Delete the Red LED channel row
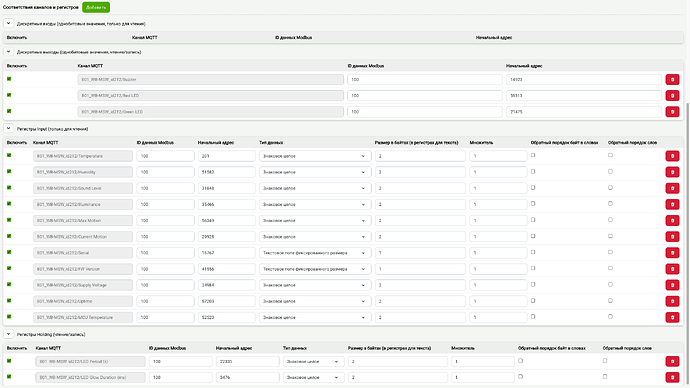The image size is (690, 388). pyautogui.click(x=672, y=95)
